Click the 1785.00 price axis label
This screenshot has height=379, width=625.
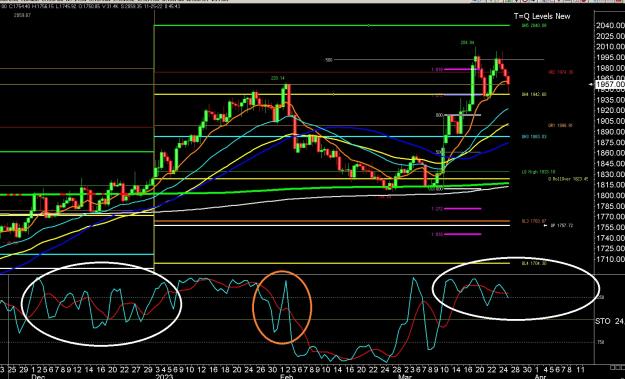tap(610, 206)
